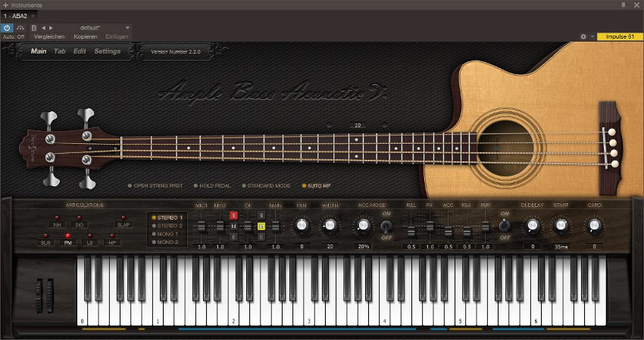The width and height of the screenshot is (644, 340).
Task: Go to next preset with right arrow
Action: (51, 28)
